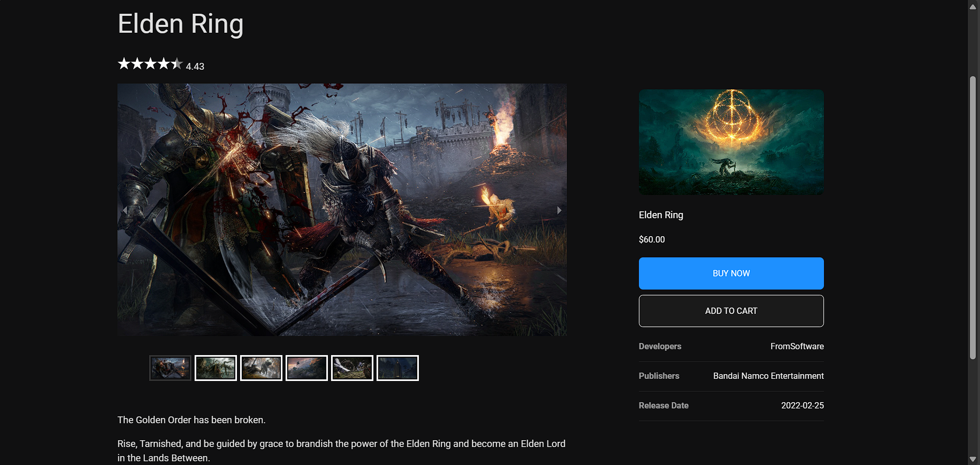Select the sixth dark blue screenshot thumbnail
980x465 pixels.
click(398, 368)
